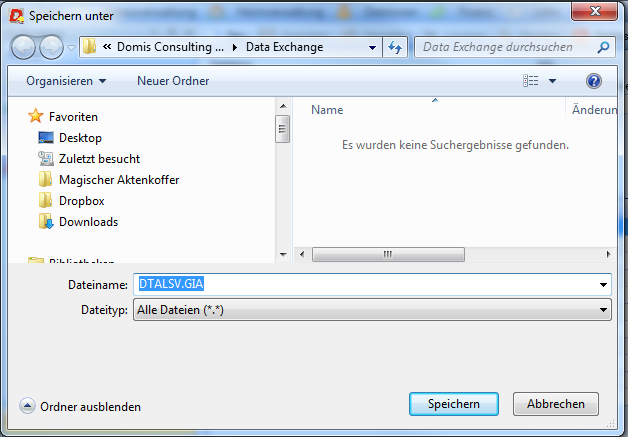Screen dimensions: 628x437
Task: Click the view mode icon
Action: (x=531, y=81)
